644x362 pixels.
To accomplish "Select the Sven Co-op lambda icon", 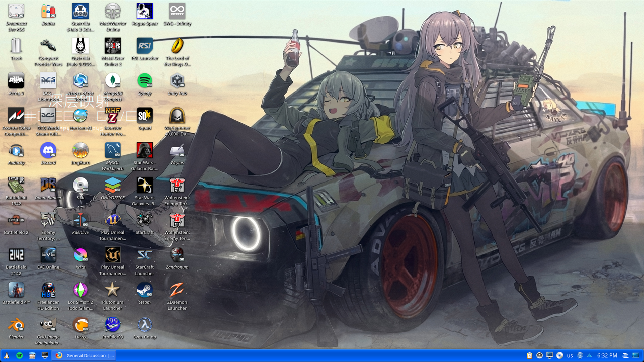I will pos(145,324).
